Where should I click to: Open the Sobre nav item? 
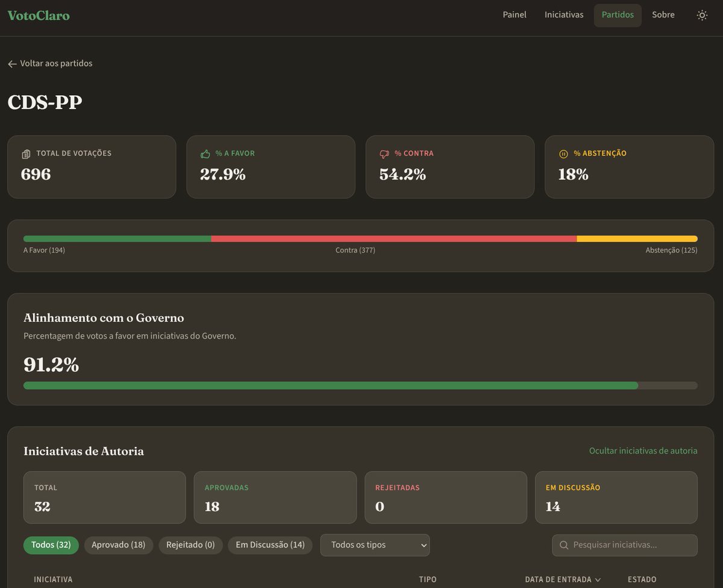(663, 15)
